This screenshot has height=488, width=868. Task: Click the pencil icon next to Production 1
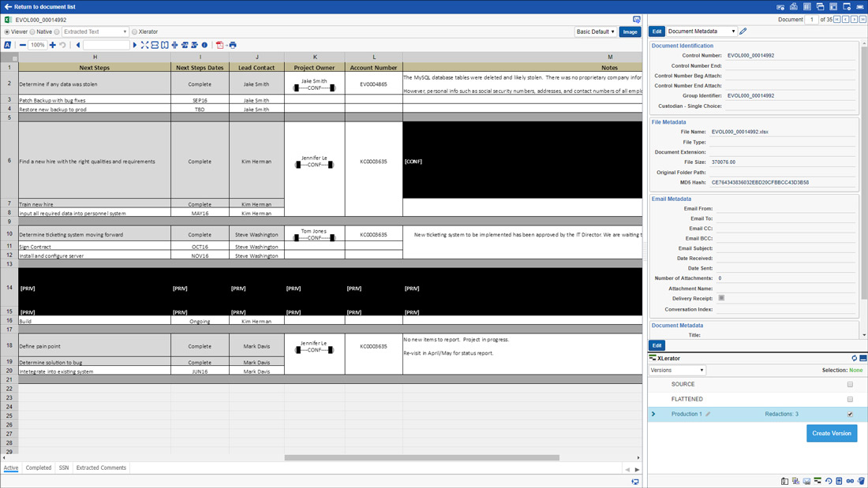(708, 414)
